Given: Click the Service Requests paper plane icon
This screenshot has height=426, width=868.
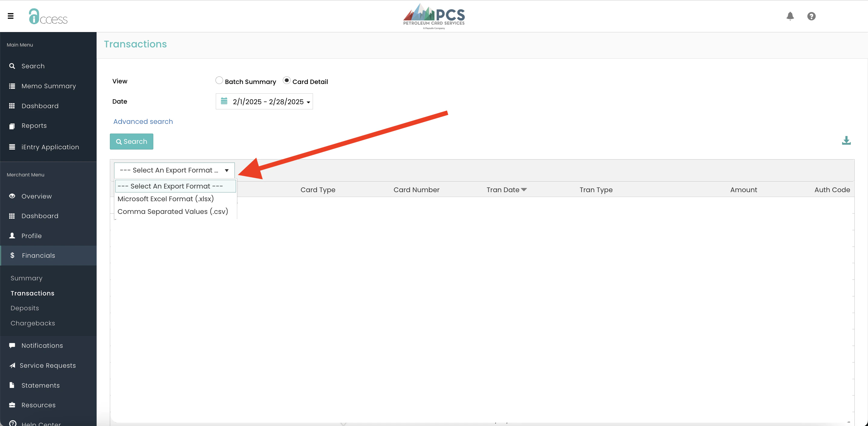Looking at the screenshot, I should [x=12, y=365].
